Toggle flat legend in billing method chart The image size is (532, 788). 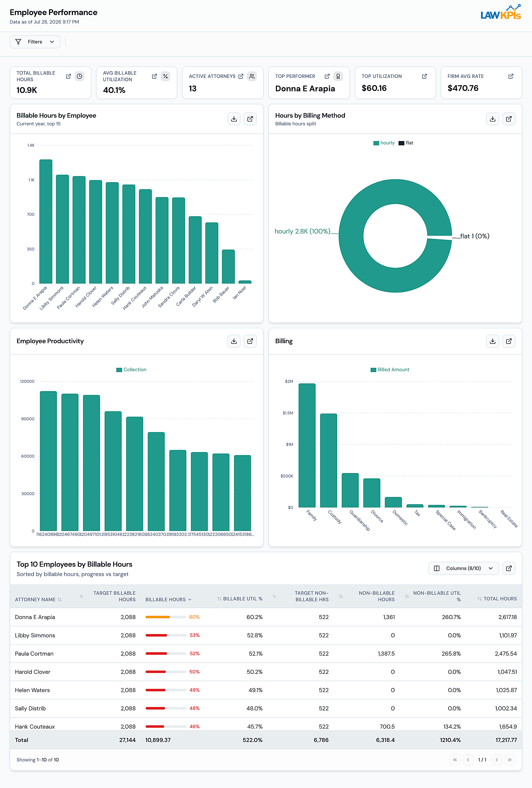point(406,143)
